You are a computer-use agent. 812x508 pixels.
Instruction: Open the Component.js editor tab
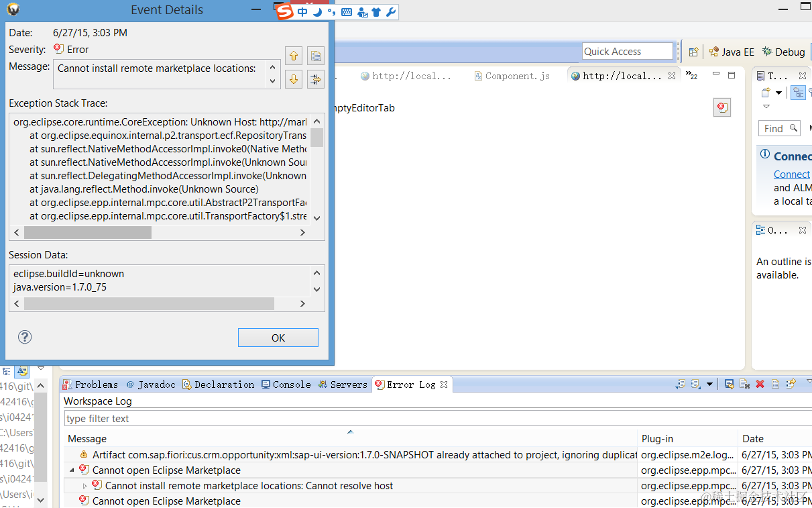(512, 76)
